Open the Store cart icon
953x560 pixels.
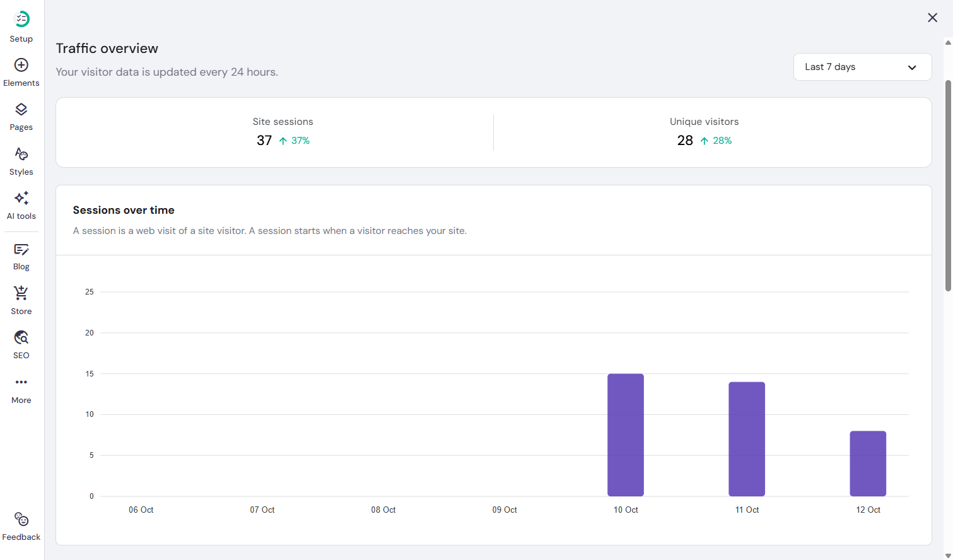(21, 293)
